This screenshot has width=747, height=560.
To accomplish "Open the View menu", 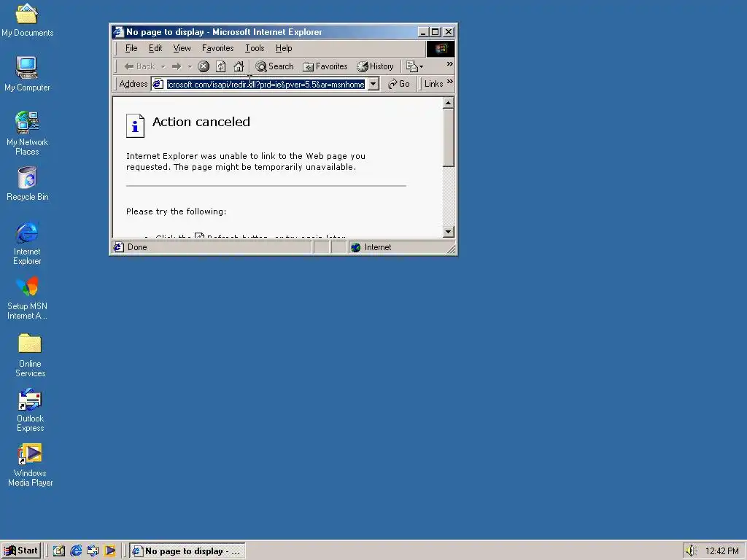I will pos(182,48).
